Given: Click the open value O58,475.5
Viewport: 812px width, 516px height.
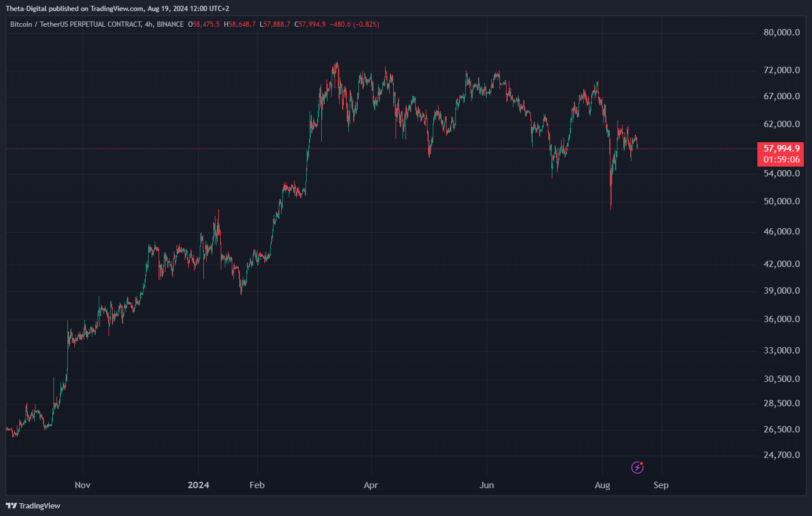Looking at the screenshot, I should (x=204, y=24).
